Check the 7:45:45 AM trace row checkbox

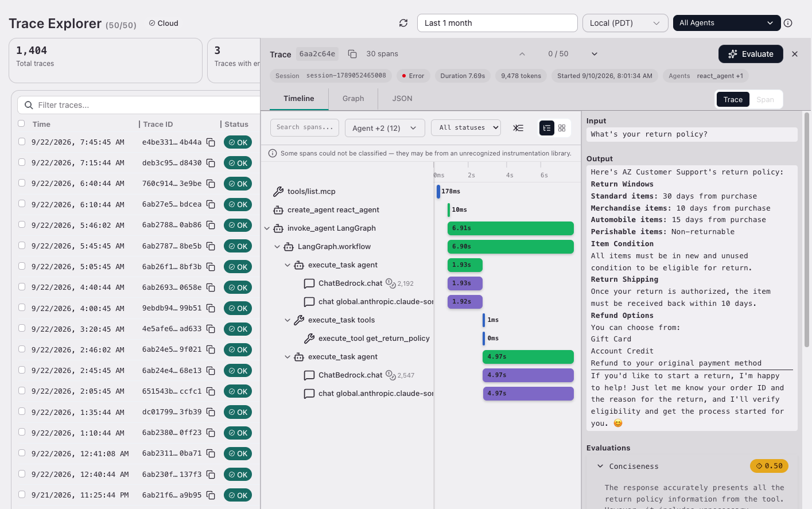[x=21, y=141]
